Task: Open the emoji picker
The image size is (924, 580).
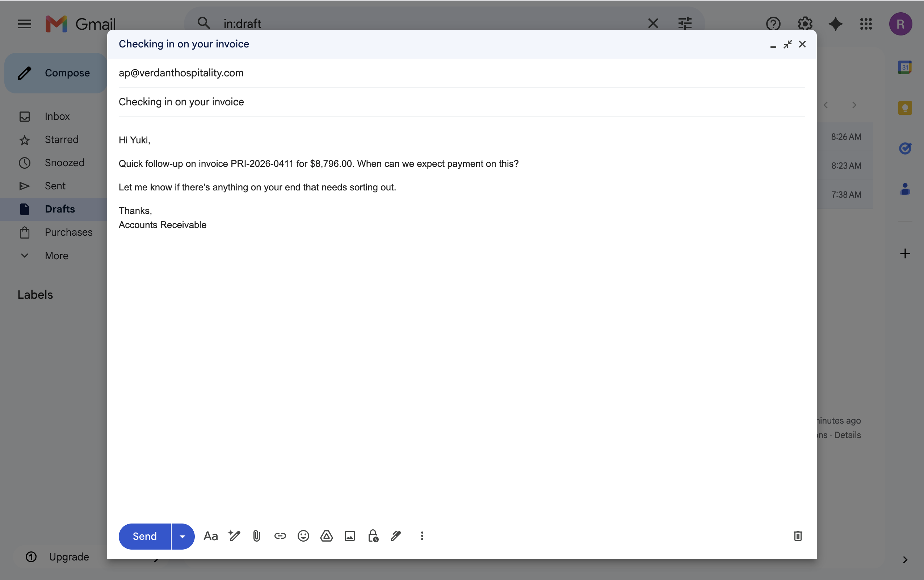Action: (x=303, y=536)
